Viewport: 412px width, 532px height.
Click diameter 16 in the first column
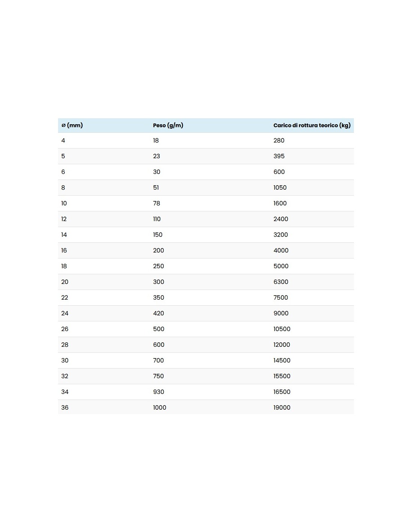click(64, 251)
